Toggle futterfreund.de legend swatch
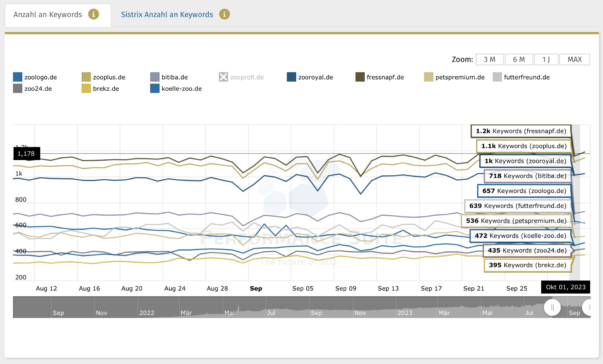 (x=497, y=77)
